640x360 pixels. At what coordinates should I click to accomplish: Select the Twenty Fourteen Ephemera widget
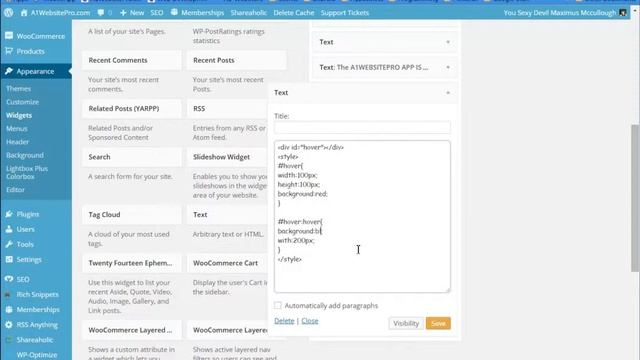[x=131, y=263]
